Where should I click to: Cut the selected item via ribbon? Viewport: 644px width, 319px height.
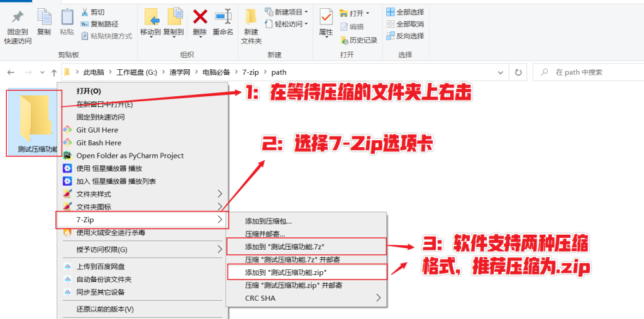93,13
